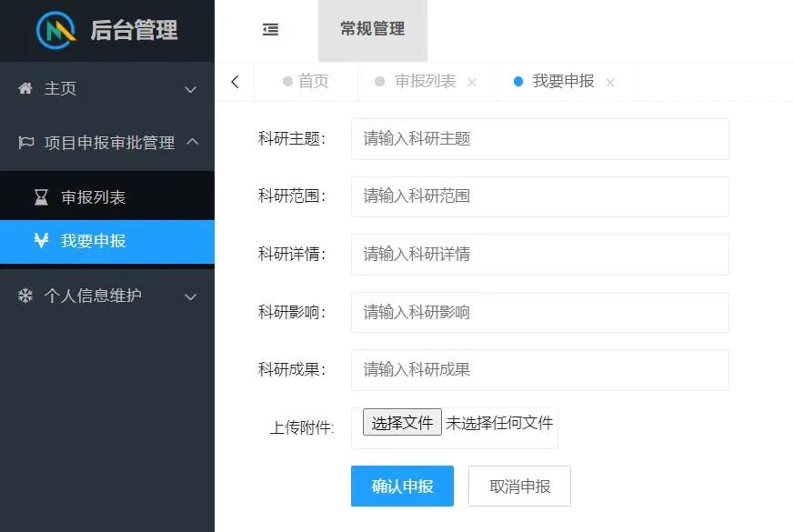Click the 科研成果 label
Screen dimensions: 794x532
click(x=292, y=370)
